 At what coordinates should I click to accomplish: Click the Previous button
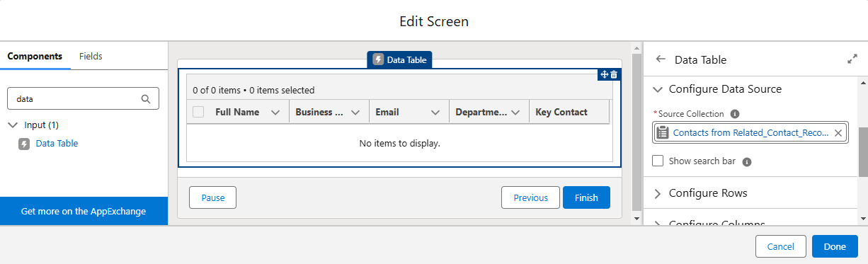tap(530, 198)
